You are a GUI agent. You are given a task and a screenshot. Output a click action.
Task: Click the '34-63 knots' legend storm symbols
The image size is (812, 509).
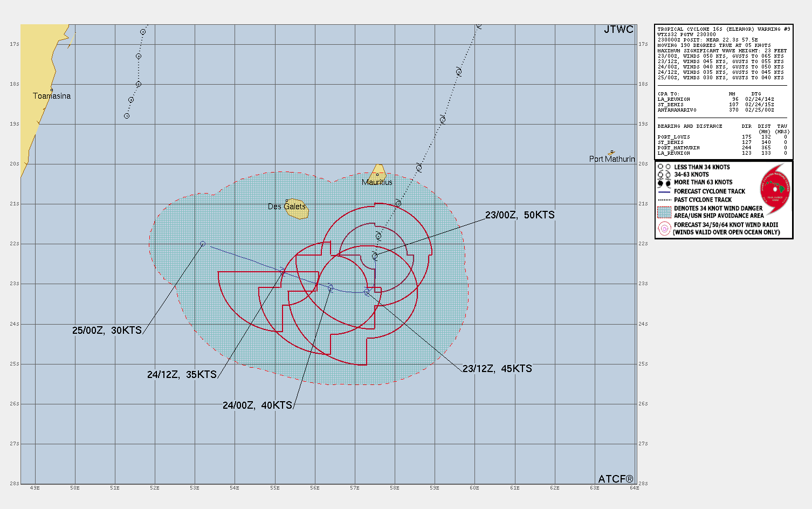[x=664, y=175]
